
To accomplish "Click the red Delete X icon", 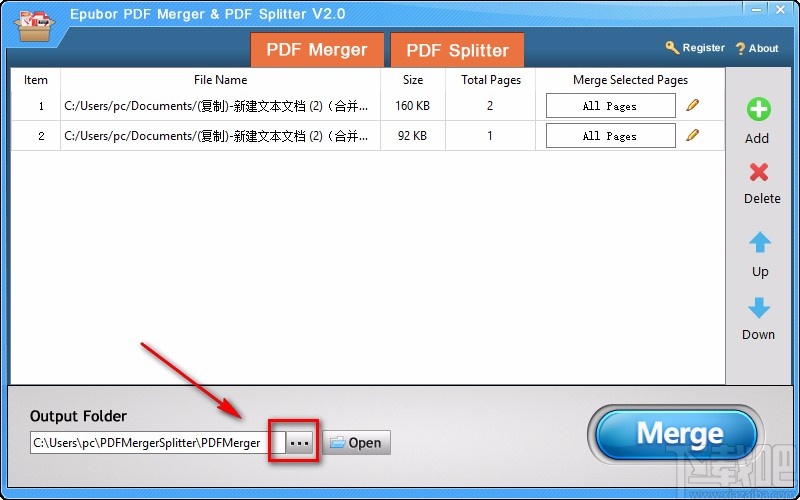I will pos(759,172).
